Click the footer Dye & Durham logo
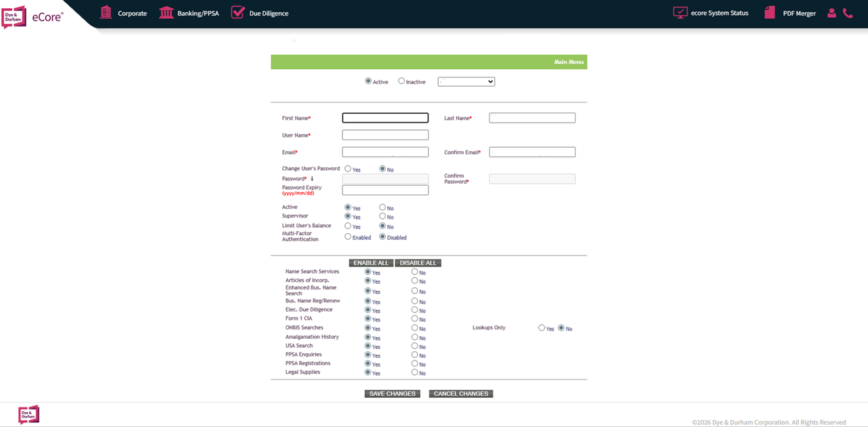 (x=29, y=415)
